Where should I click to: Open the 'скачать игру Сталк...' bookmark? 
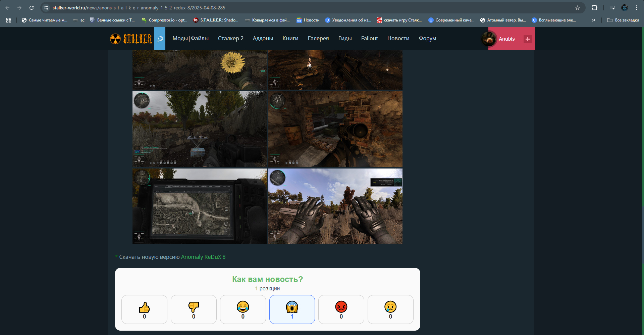point(399,20)
